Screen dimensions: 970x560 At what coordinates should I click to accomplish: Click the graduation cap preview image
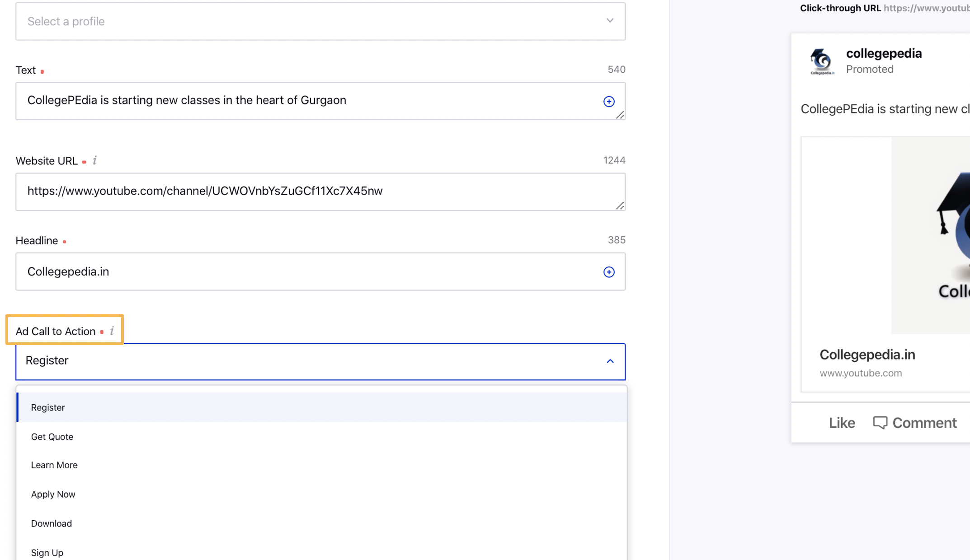(931, 236)
